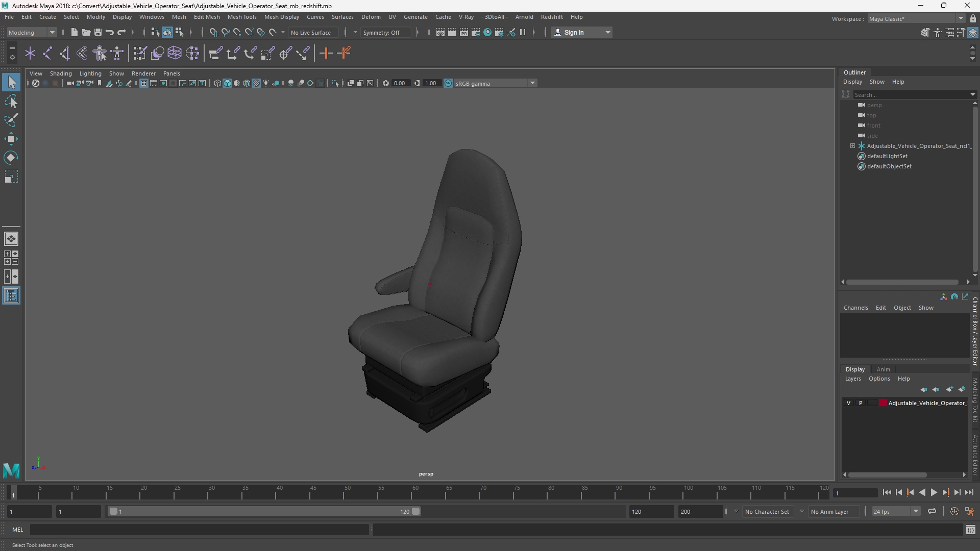
Task: Click the Snap to points icon
Action: click(237, 32)
